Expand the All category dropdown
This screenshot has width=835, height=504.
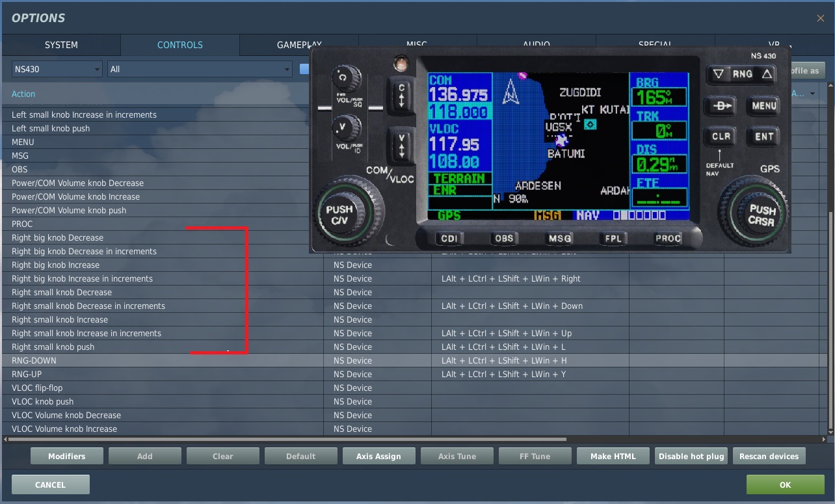pyautogui.click(x=200, y=69)
